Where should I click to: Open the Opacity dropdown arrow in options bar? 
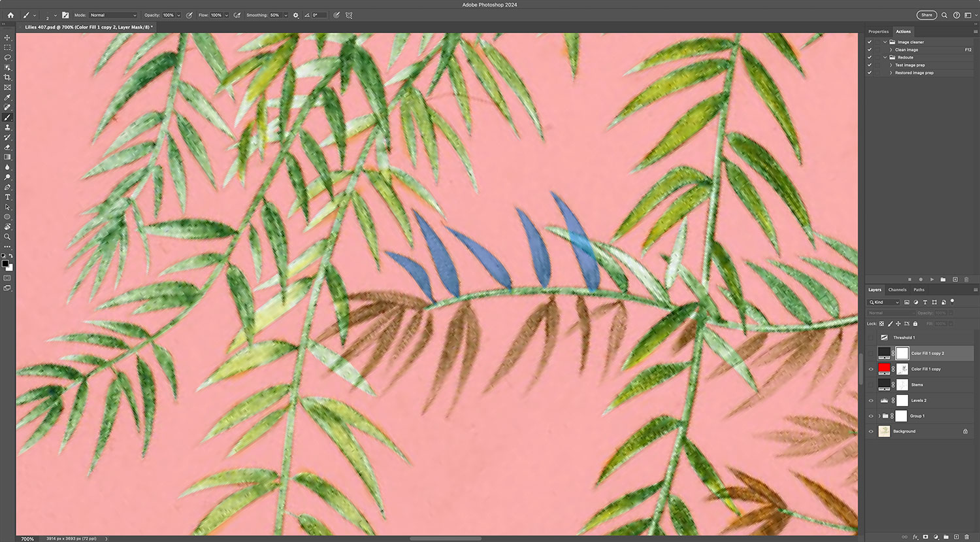point(178,15)
